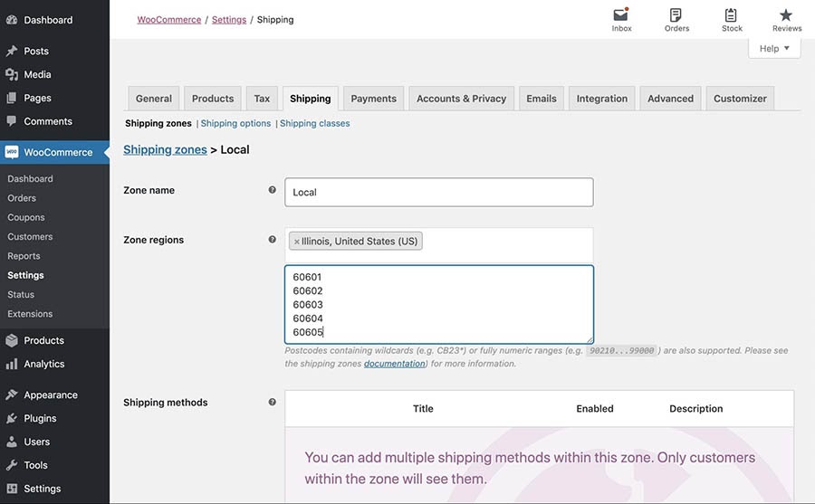815x504 pixels.
Task: Click help icon beside Zone regions
Action: click(x=272, y=240)
